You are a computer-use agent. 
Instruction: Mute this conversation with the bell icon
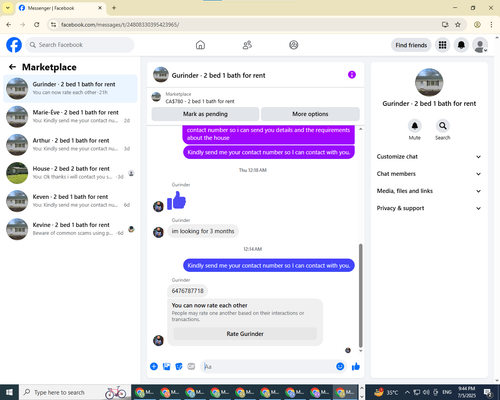pyautogui.click(x=415, y=126)
